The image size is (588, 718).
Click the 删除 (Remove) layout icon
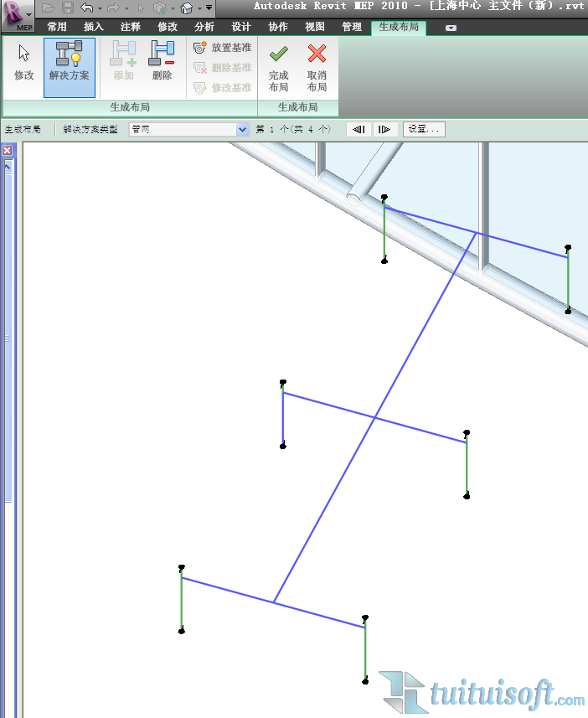162,63
